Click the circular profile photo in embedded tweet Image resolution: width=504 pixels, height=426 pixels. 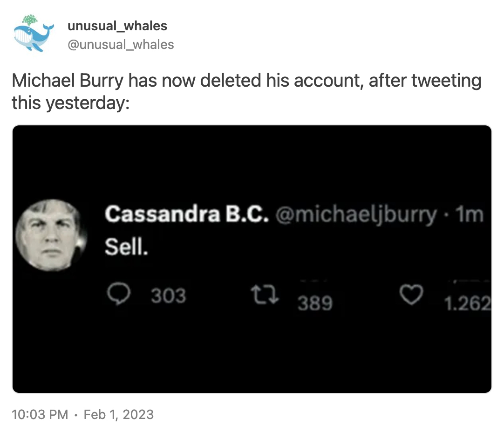pos(51,235)
